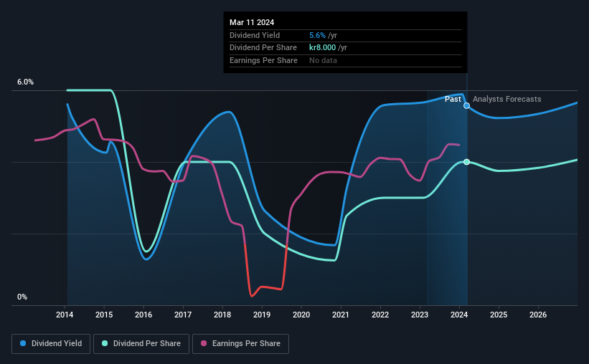Select the teal Dividend Per Share marker at Mar 2024
Screen dimensions: 589x364
click(x=466, y=162)
